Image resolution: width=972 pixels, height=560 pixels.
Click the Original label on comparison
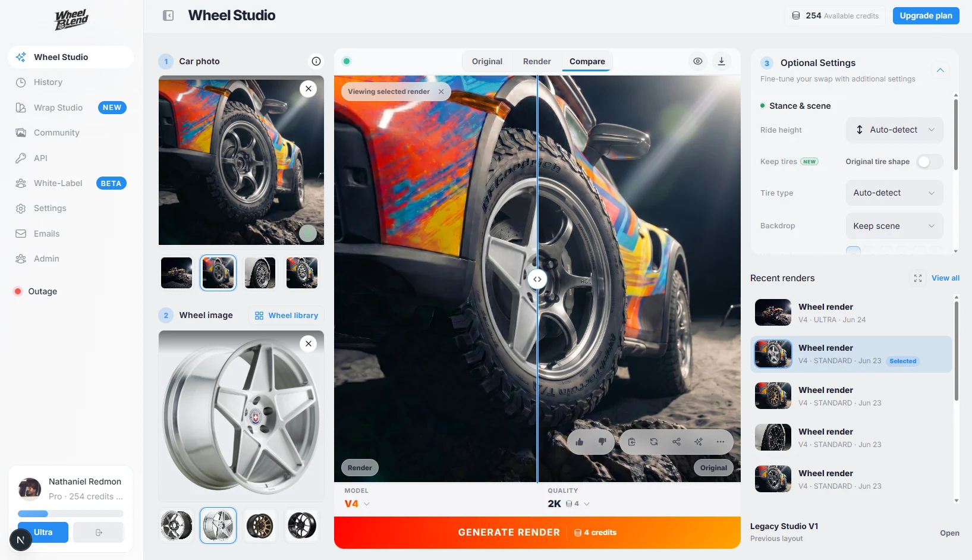[713, 468]
